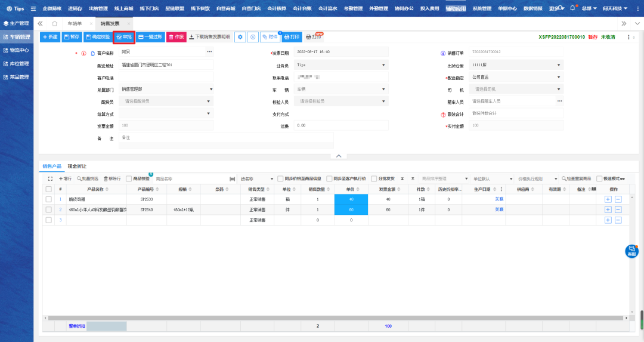Switch to the 现金折让 tab
The height and width of the screenshot is (342, 644).
tap(77, 166)
